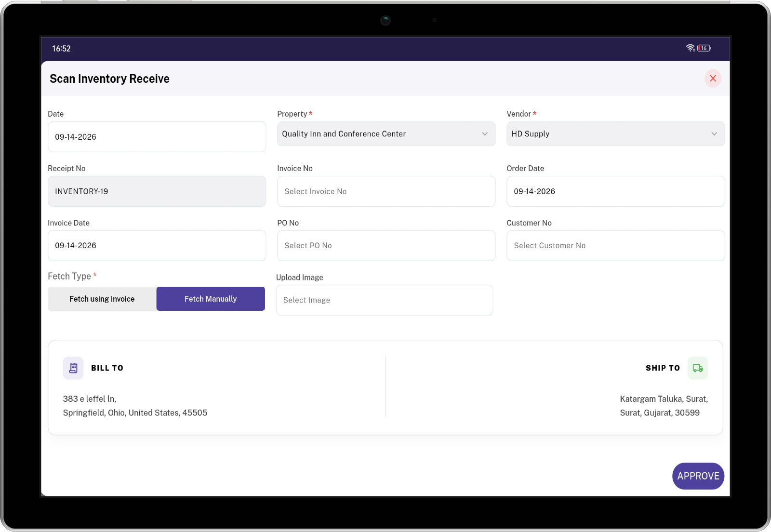
Task: Open the Select Invoice No field
Action: pos(386,191)
